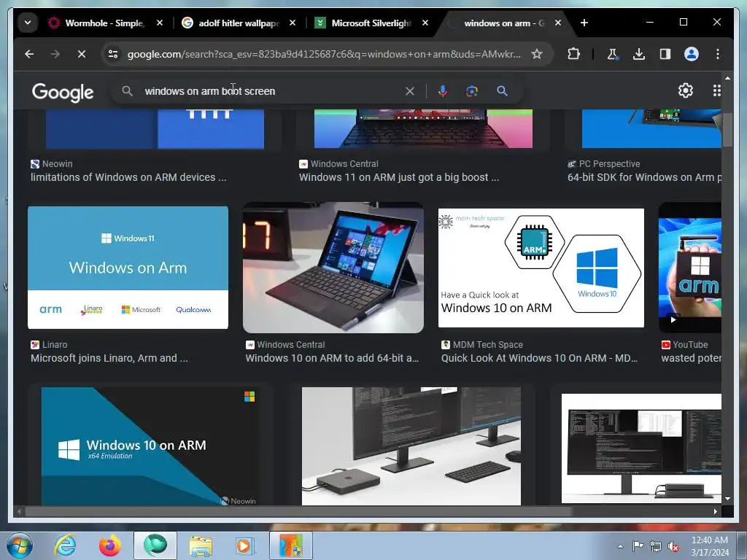This screenshot has height=560, width=747.
Task: View site information icon in address bar
Action: tap(113, 54)
